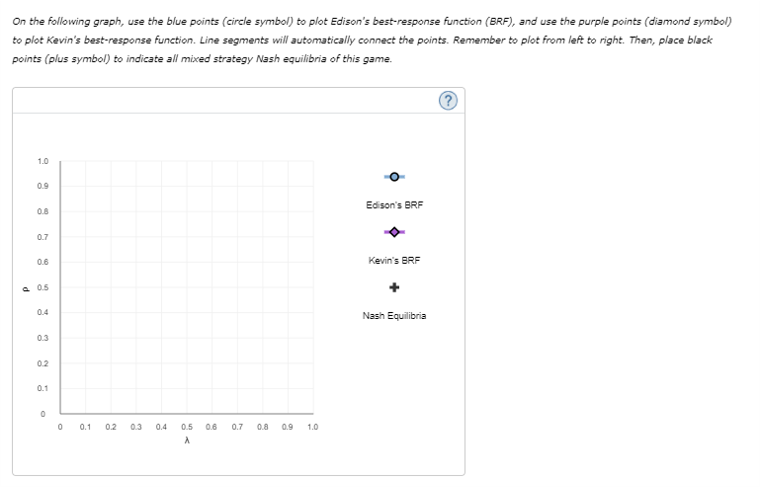This screenshot has width=760, height=487.
Task: Select the purple diamond Kevin's BRF point
Action: 394,232
